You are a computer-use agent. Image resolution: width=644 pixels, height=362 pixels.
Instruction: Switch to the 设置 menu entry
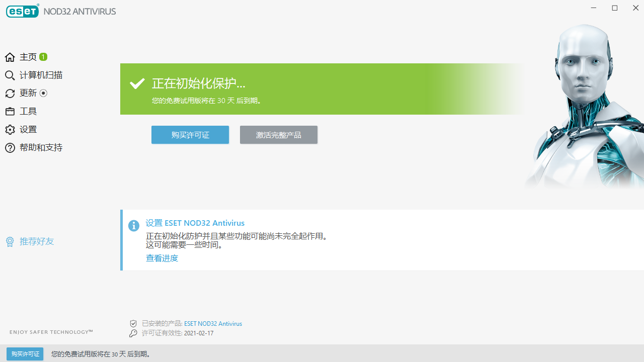click(x=28, y=129)
